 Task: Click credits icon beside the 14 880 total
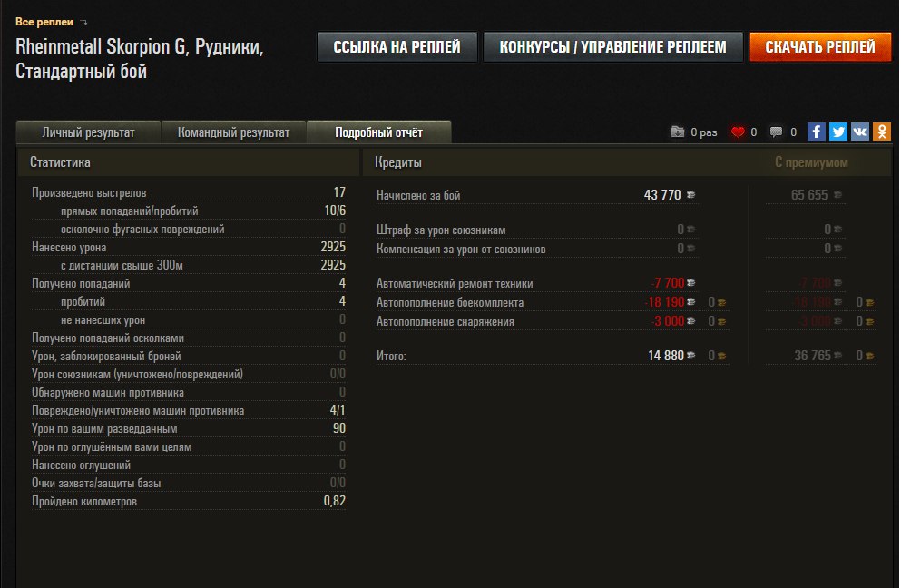coord(691,357)
